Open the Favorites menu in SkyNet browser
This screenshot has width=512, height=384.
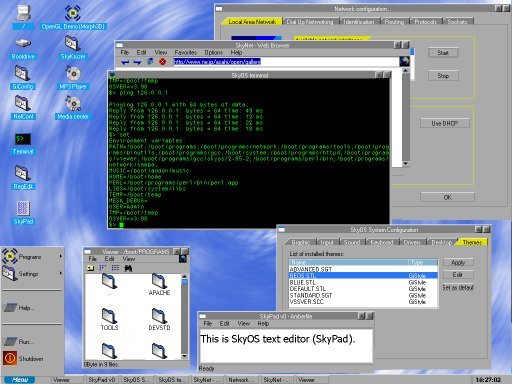(186, 52)
